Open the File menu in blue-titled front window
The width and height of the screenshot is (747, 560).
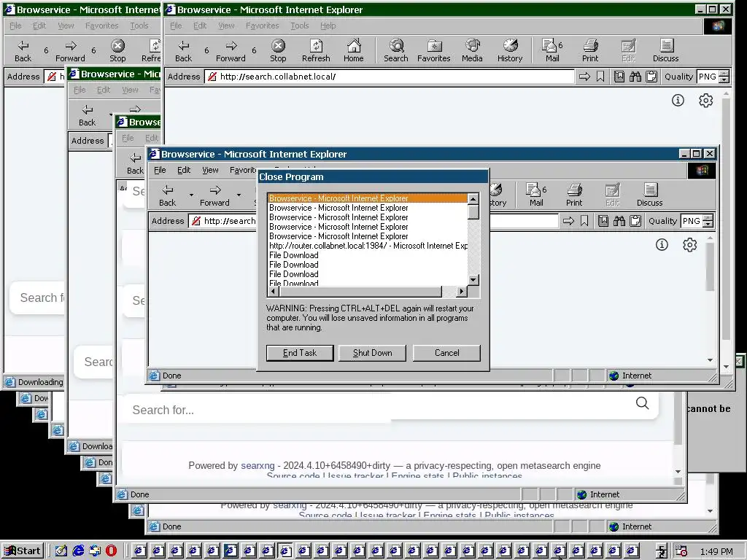point(160,170)
